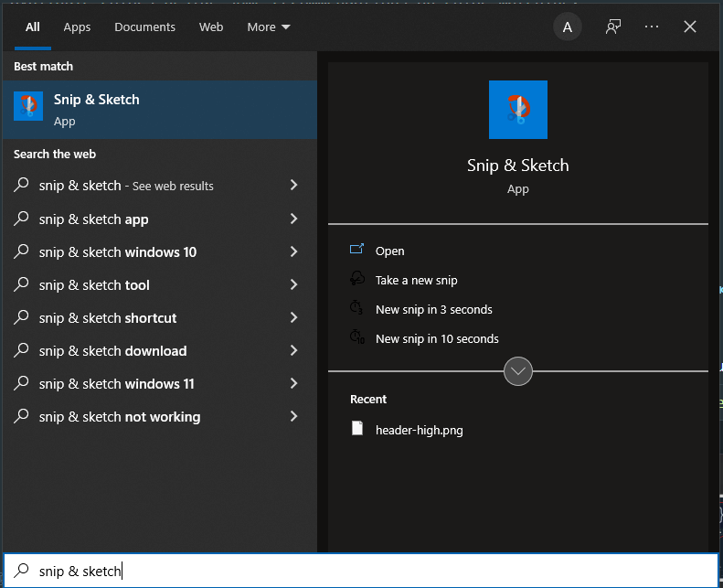Image resolution: width=723 pixels, height=588 pixels.
Task: Select New snip in 10 seconds
Action: pyautogui.click(x=437, y=338)
